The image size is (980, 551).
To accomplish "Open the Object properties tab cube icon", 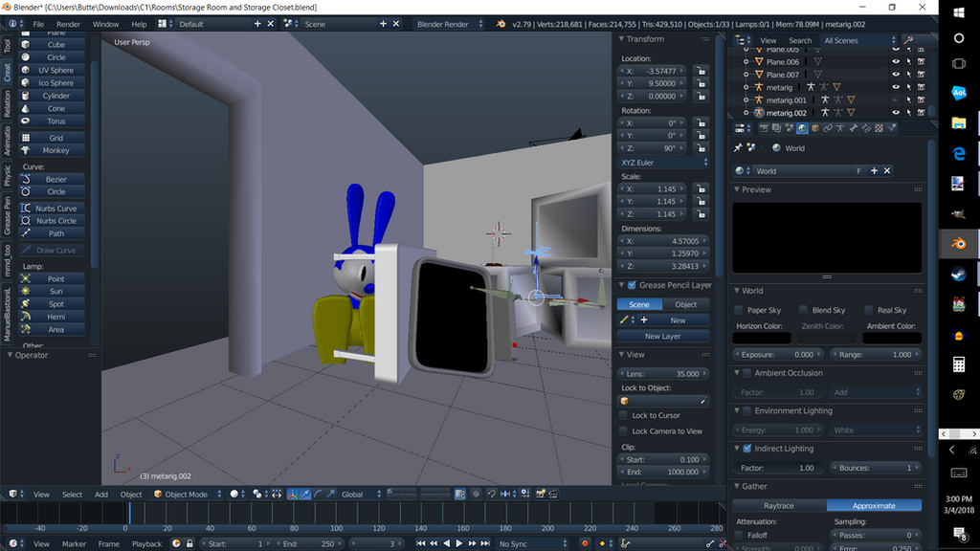I will 815,128.
